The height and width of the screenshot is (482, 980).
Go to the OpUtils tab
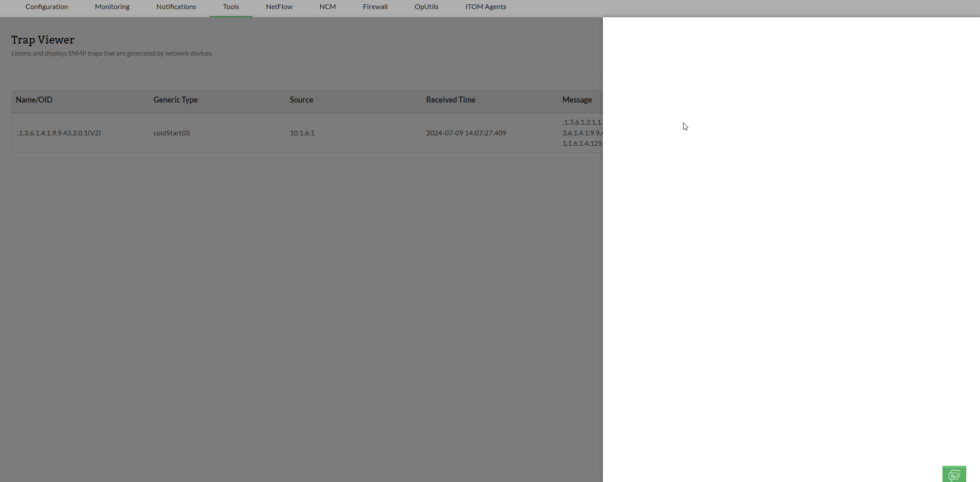(426, 7)
